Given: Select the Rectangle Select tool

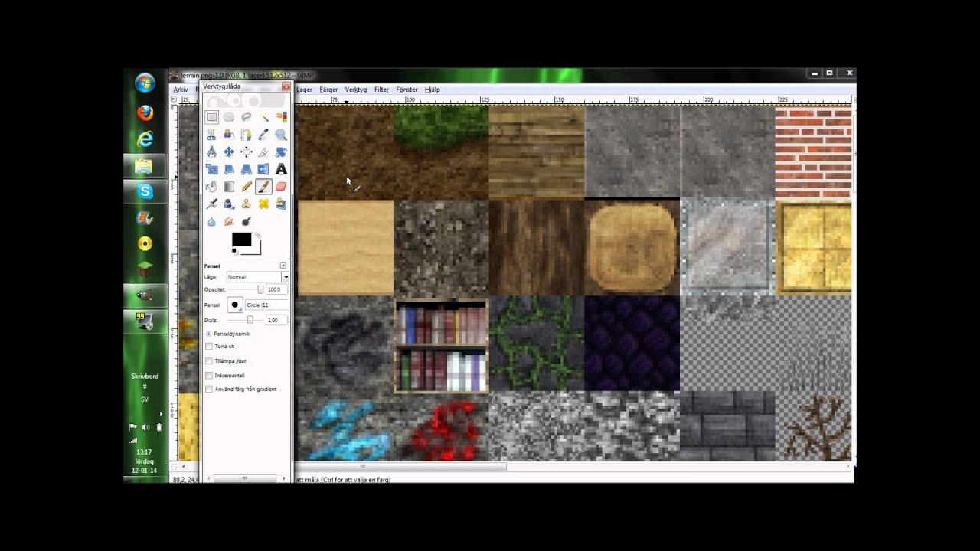Looking at the screenshot, I should [211, 117].
